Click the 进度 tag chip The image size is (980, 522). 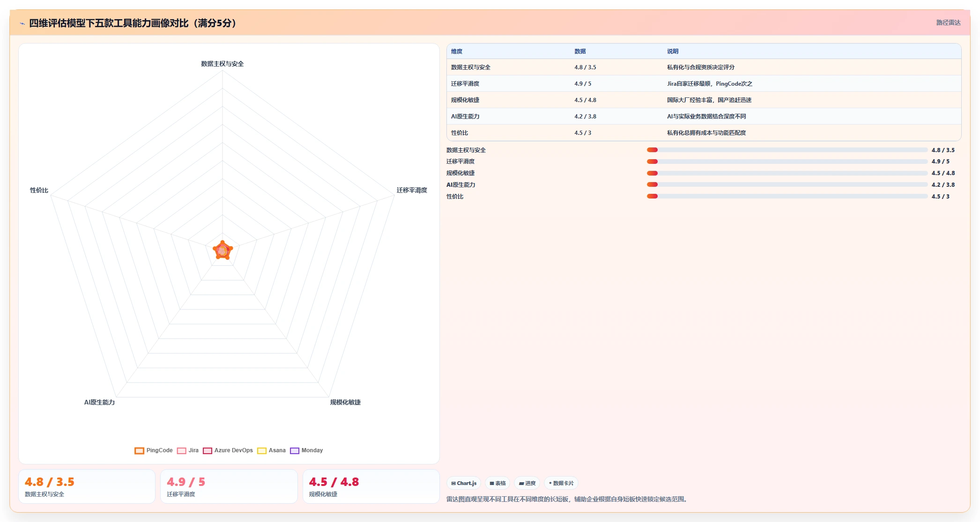coord(527,483)
